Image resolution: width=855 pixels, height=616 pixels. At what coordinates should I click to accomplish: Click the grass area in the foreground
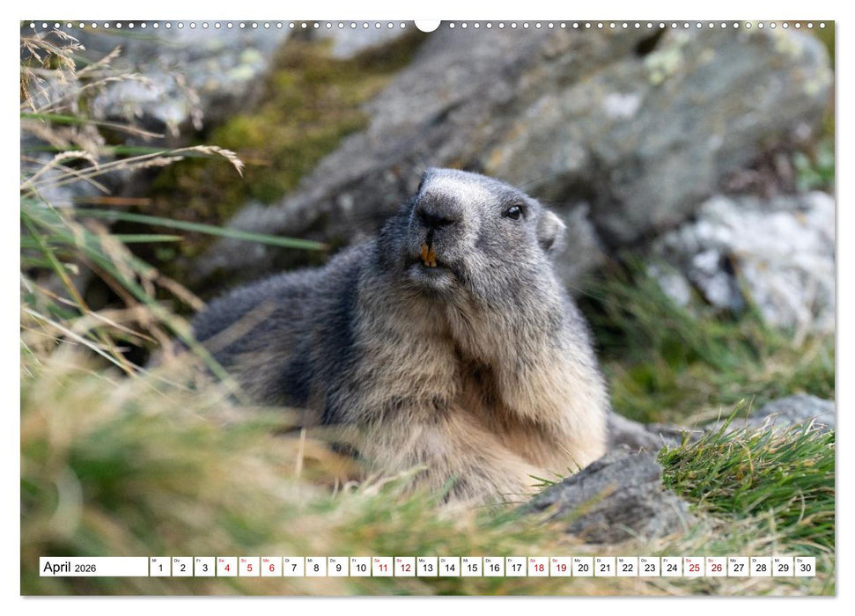coord(176,484)
